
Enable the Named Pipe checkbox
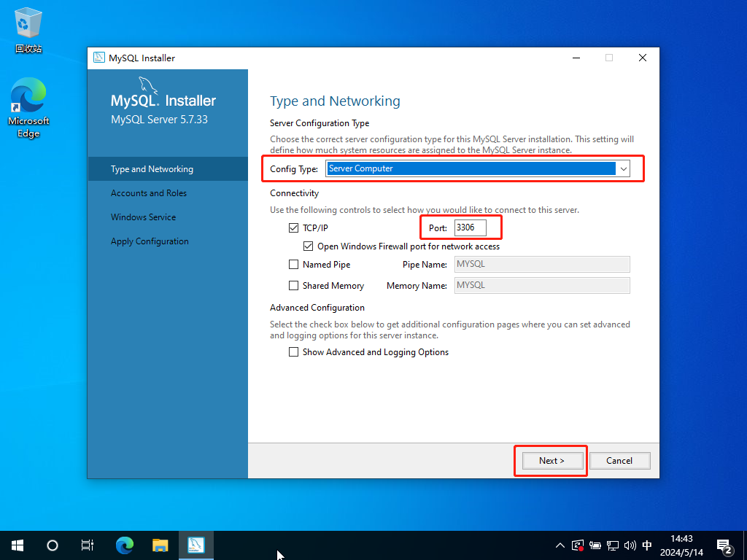tap(294, 265)
